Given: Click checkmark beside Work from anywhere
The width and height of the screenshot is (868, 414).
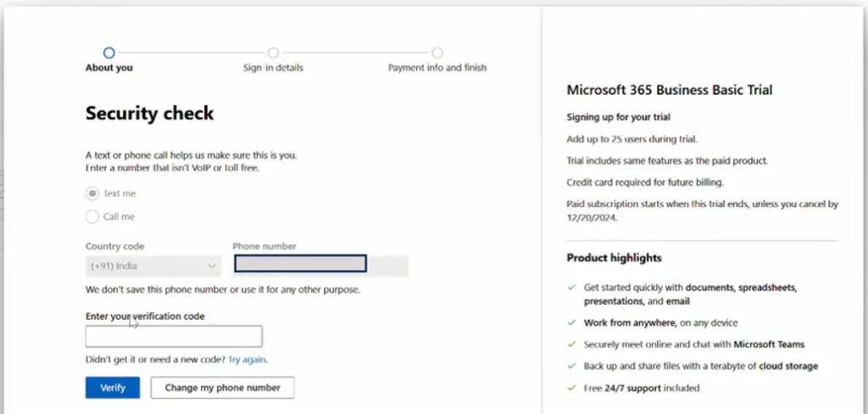Looking at the screenshot, I should (572, 322).
